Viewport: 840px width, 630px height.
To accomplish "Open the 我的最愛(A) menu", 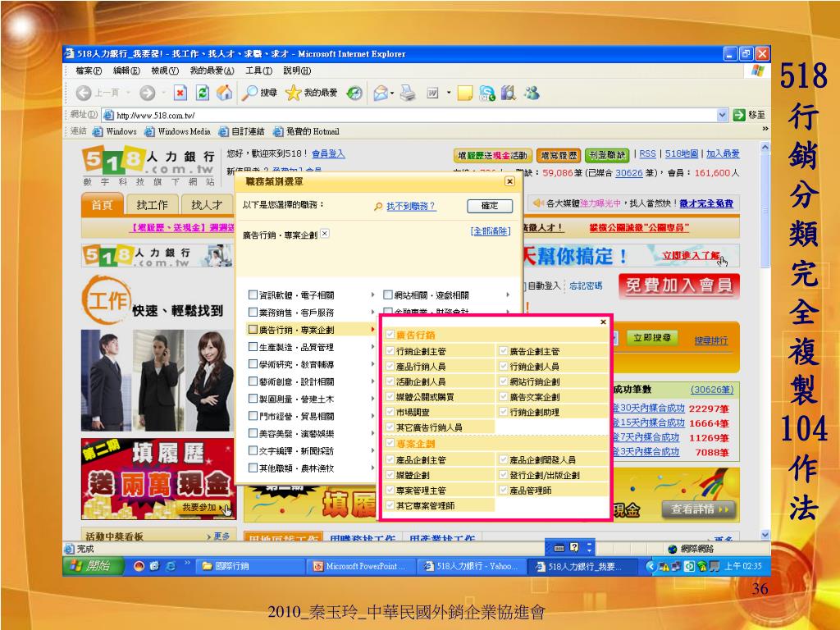I will pos(212,71).
